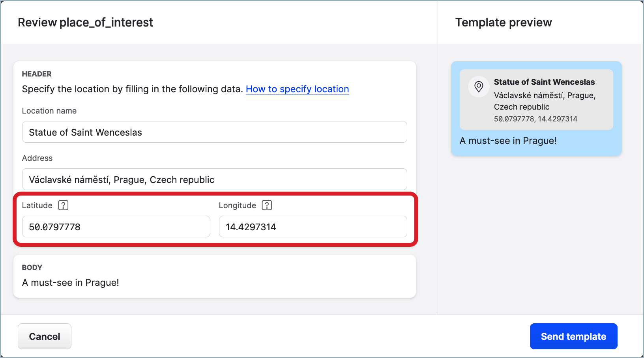Click the coordinates text in template preview

click(535, 119)
